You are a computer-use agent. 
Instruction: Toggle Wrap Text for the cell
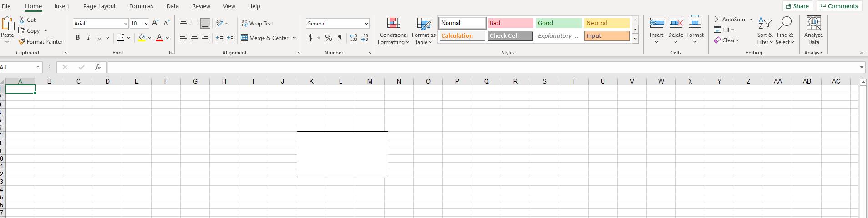pos(257,23)
